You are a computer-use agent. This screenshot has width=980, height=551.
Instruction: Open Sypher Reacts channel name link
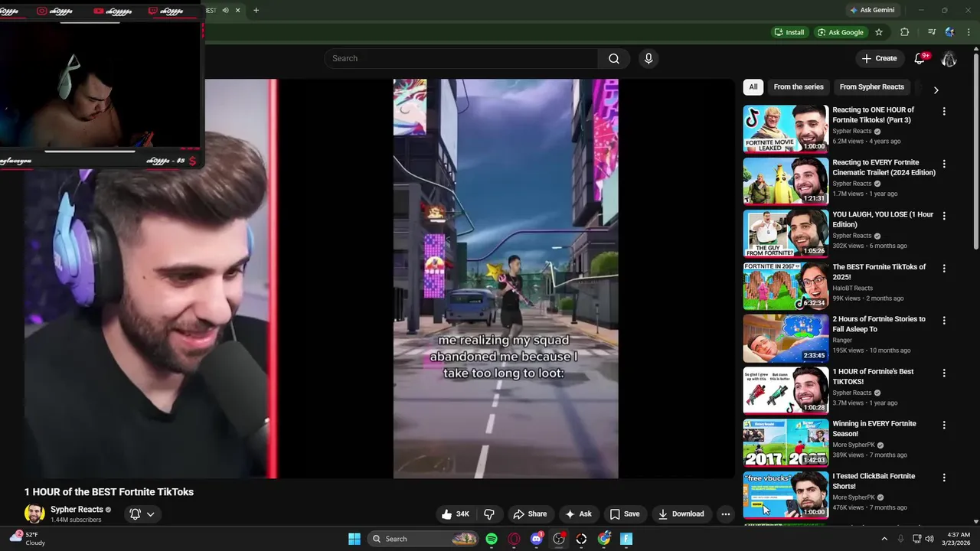pyautogui.click(x=77, y=510)
